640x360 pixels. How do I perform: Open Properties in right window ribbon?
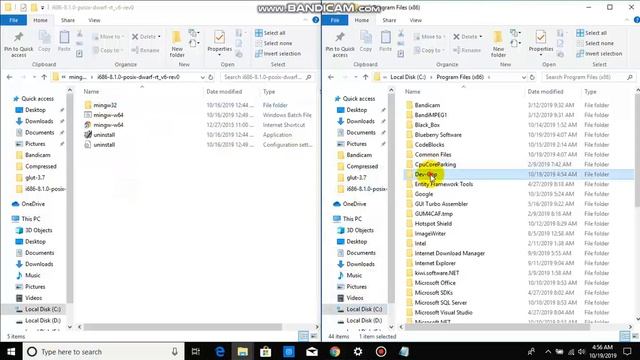(x=541, y=43)
